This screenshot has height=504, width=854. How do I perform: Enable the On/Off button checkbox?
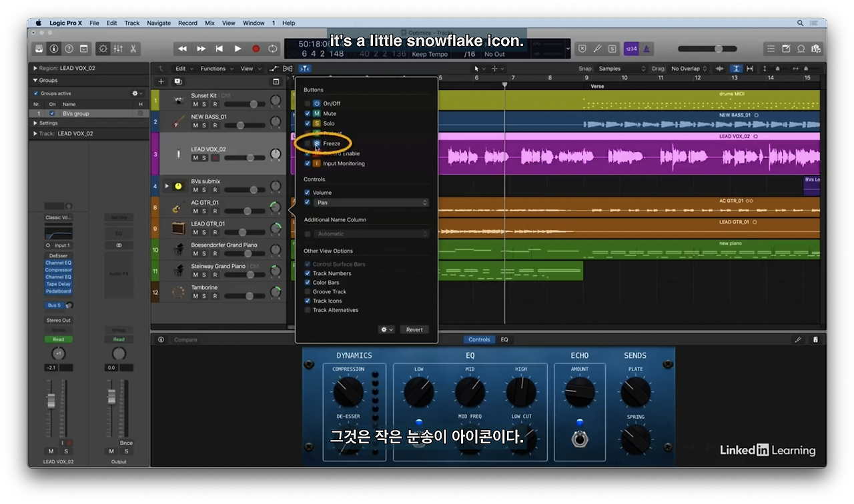click(x=308, y=103)
